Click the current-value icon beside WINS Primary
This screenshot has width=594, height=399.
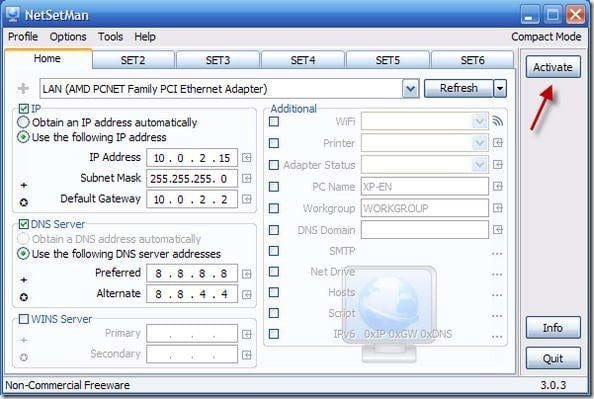(247, 334)
